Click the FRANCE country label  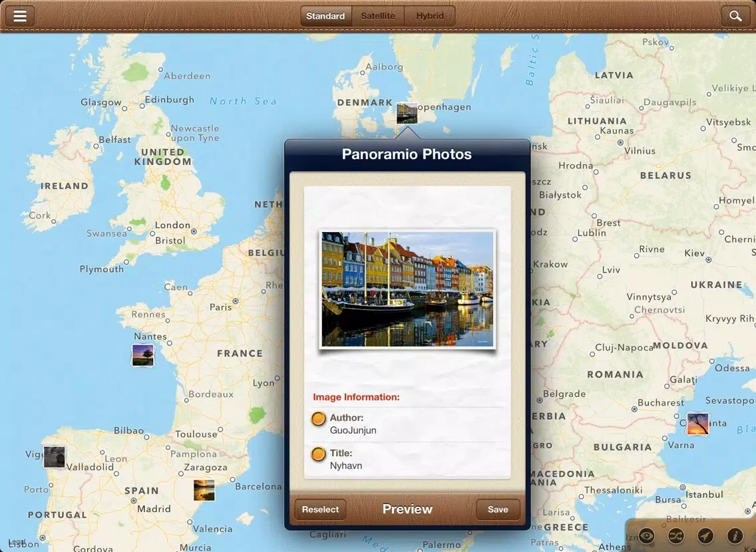pos(240,353)
